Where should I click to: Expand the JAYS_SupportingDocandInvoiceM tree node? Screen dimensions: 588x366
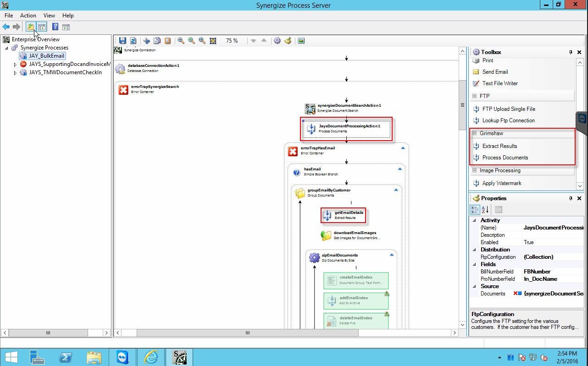point(15,64)
